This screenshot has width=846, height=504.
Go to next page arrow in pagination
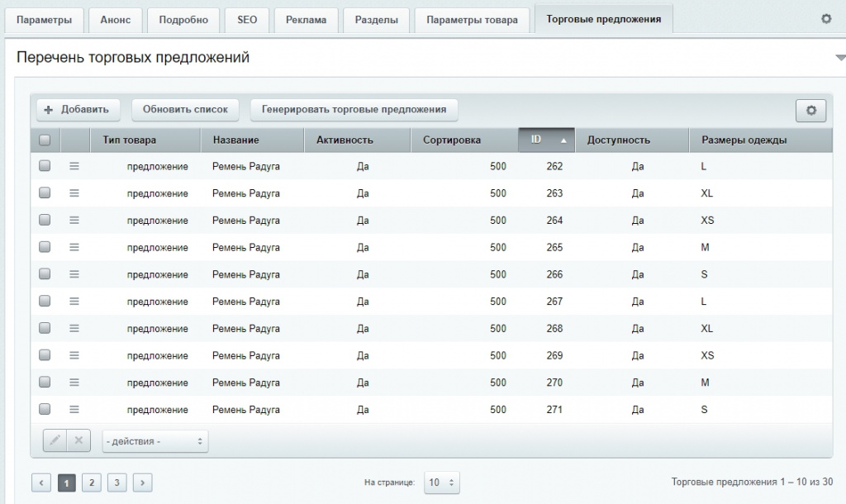[x=142, y=483]
